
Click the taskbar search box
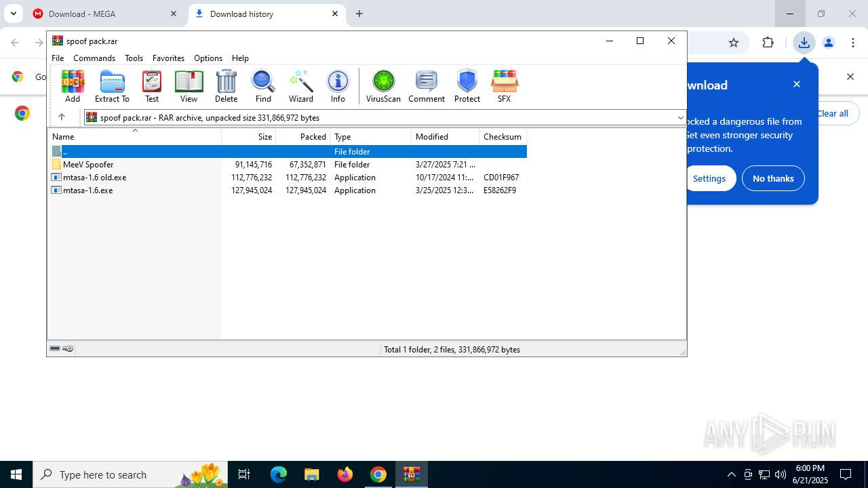pos(130,474)
